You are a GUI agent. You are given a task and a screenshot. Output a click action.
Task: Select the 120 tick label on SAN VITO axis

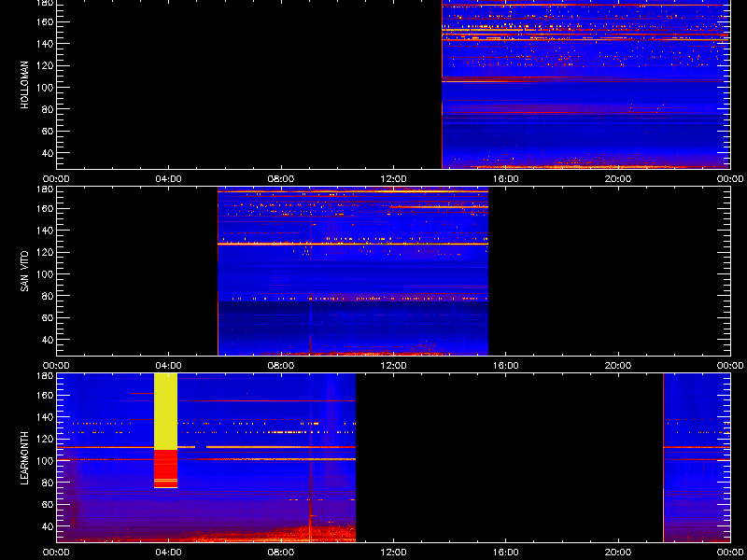[44, 252]
